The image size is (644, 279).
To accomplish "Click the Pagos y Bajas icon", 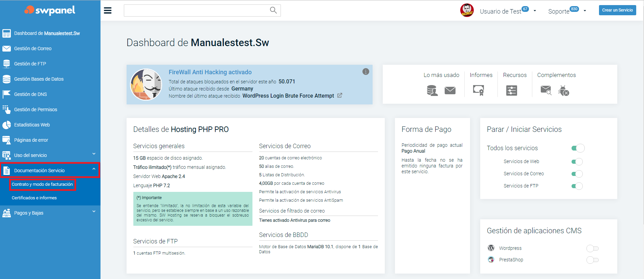I will point(6,213).
